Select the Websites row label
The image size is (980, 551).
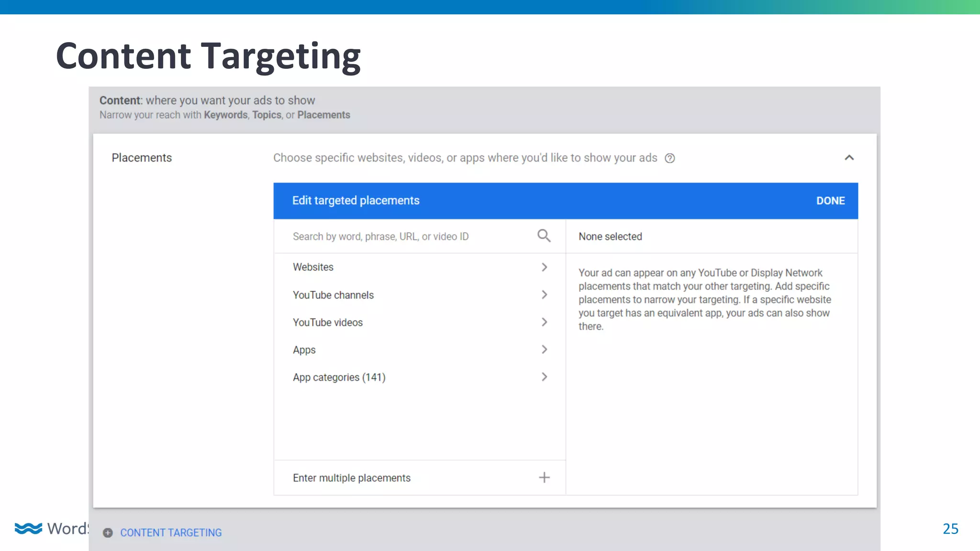coord(313,267)
